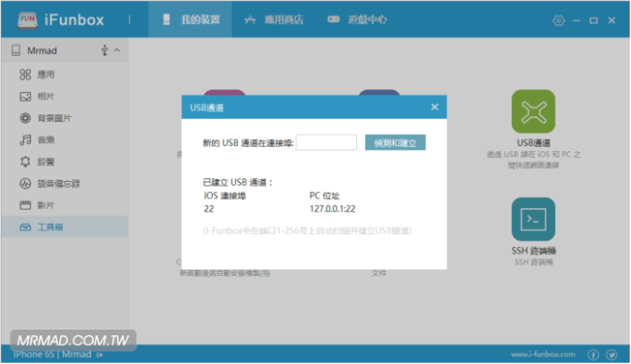This screenshot has height=364, width=631.
Task: Switch to 應用商店 tab
Action: 274,19
